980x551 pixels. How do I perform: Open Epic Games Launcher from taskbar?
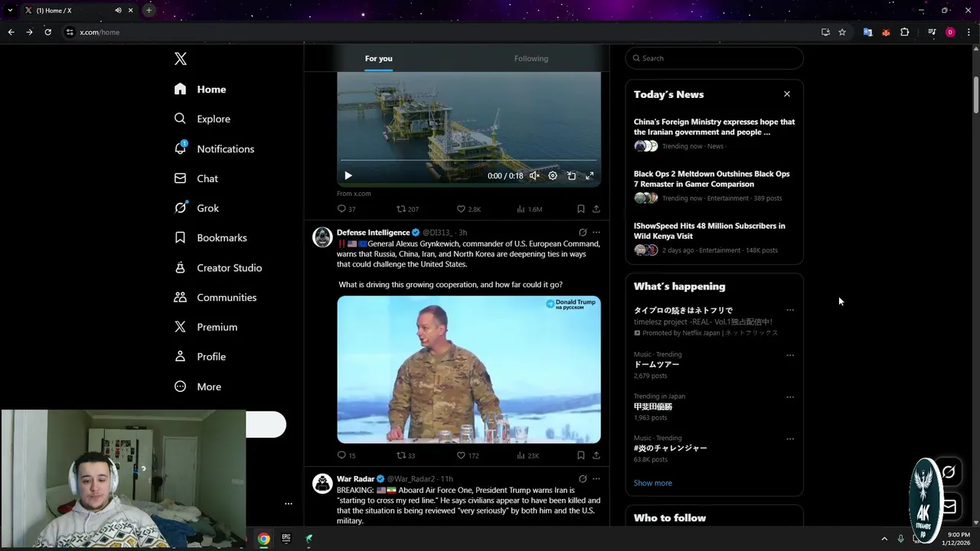pyautogui.click(x=286, y=539)
